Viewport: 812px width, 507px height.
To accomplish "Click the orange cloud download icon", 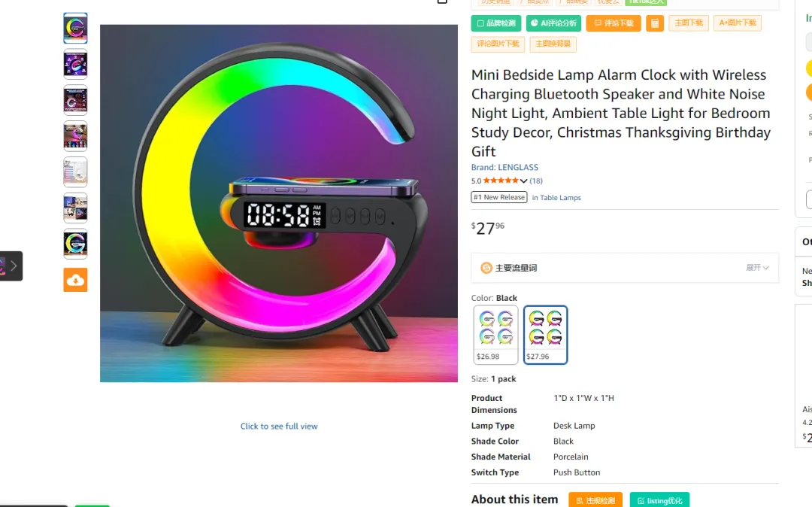I will 75,280.
